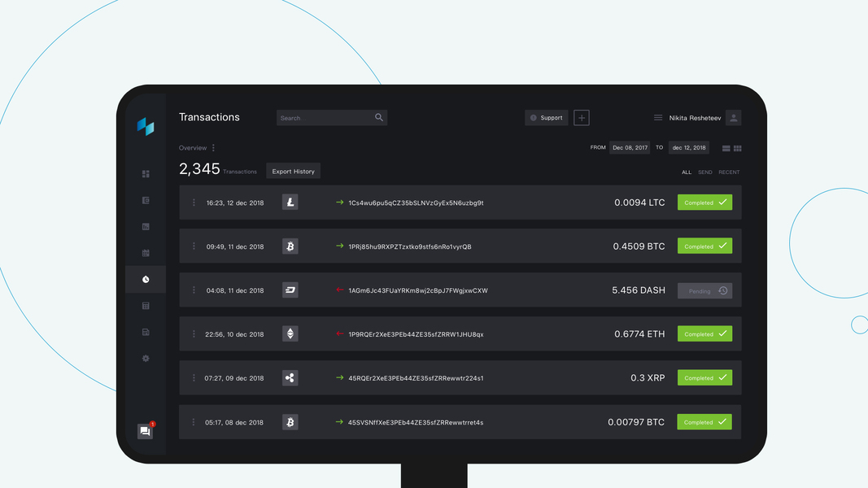Click the 0.3 XRP amount
This screenshot has height=488, width=868.
648,378
